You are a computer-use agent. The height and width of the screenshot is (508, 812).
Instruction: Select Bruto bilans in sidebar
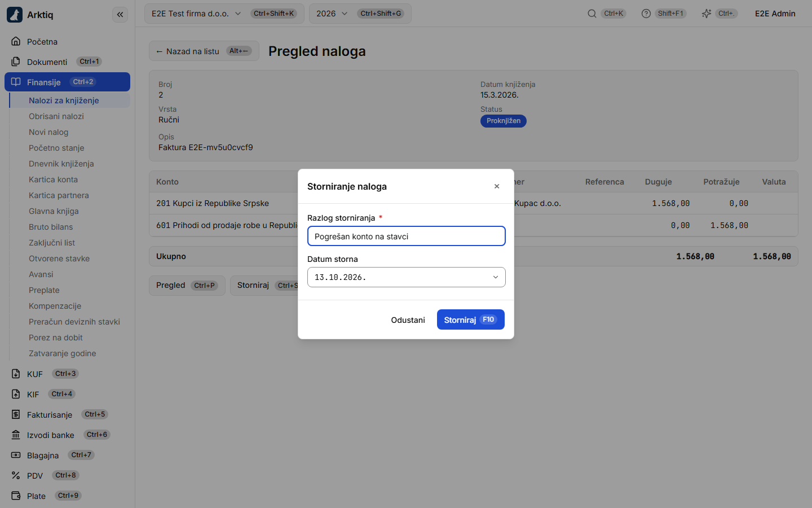coord(70,227)
